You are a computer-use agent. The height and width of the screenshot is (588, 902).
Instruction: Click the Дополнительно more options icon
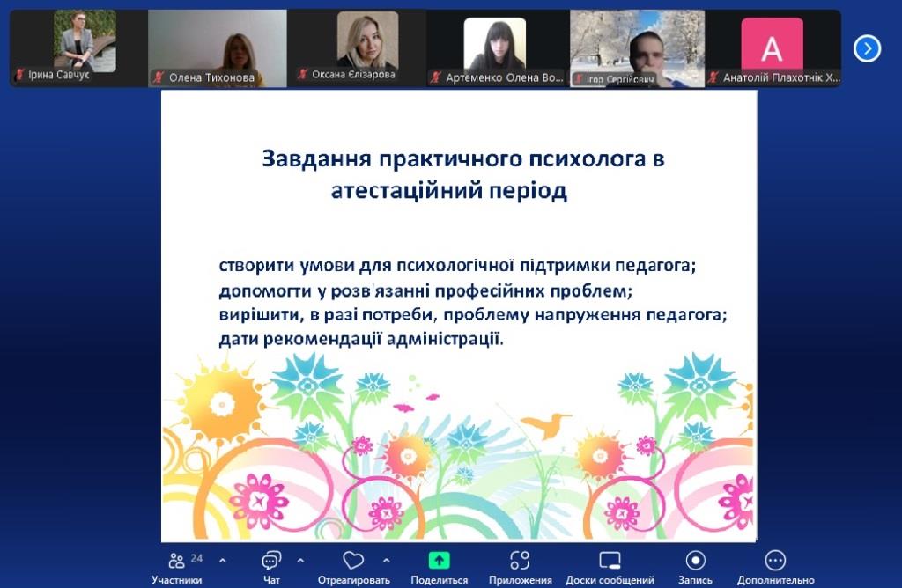tap(775, 561)
